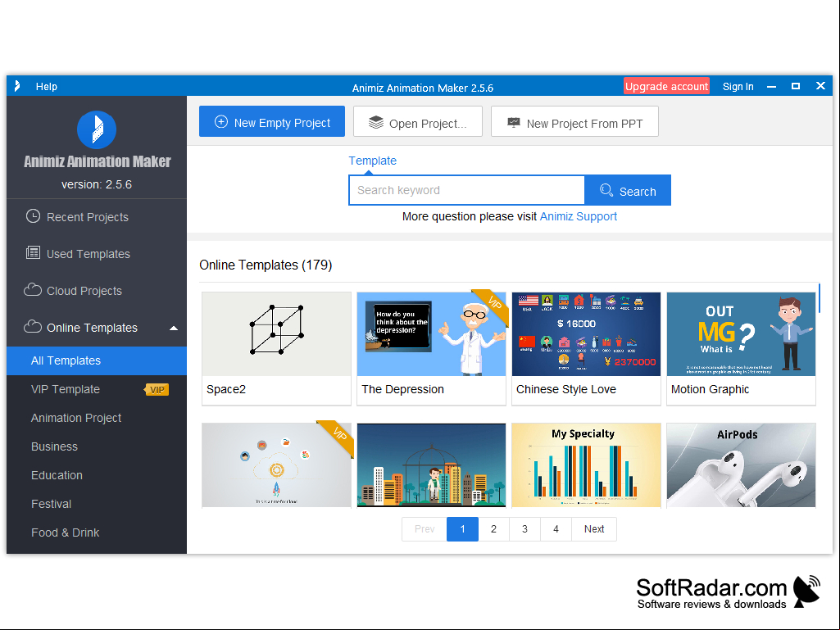Click the presentation icon on New Project From PPT
The image size is (840, 630).
(513, 123)
